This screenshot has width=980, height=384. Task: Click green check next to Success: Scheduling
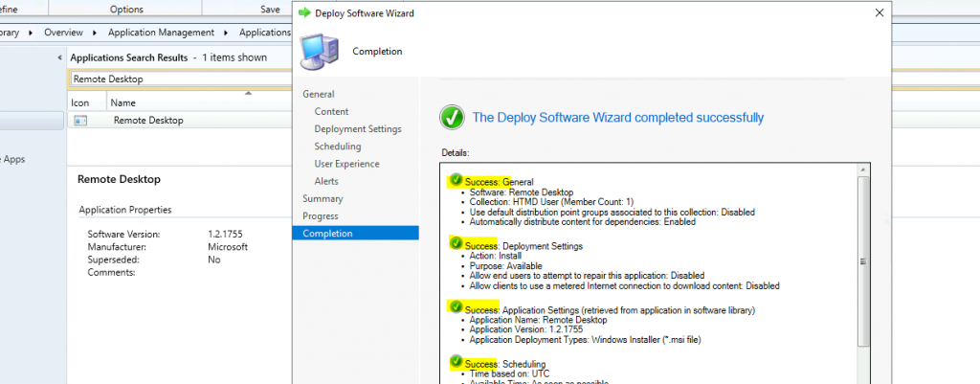[456, 363]
